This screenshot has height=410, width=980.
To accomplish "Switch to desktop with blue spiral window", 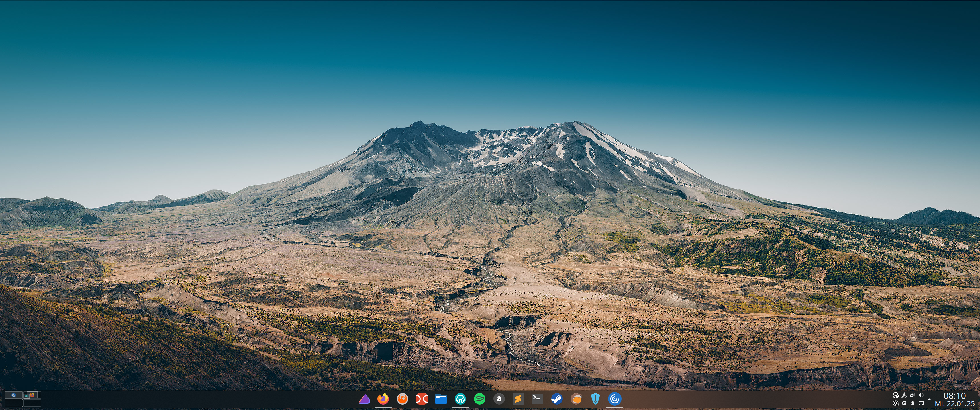I will pos(14,395).
